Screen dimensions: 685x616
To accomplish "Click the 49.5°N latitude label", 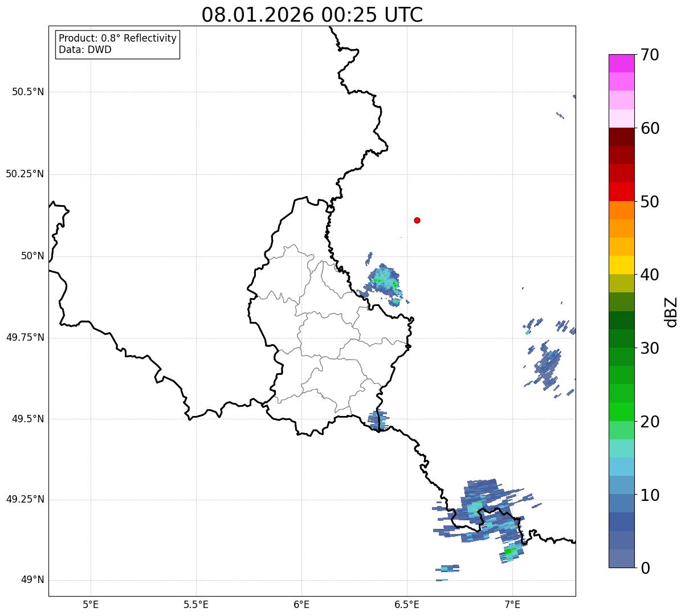I will (28, 419).
